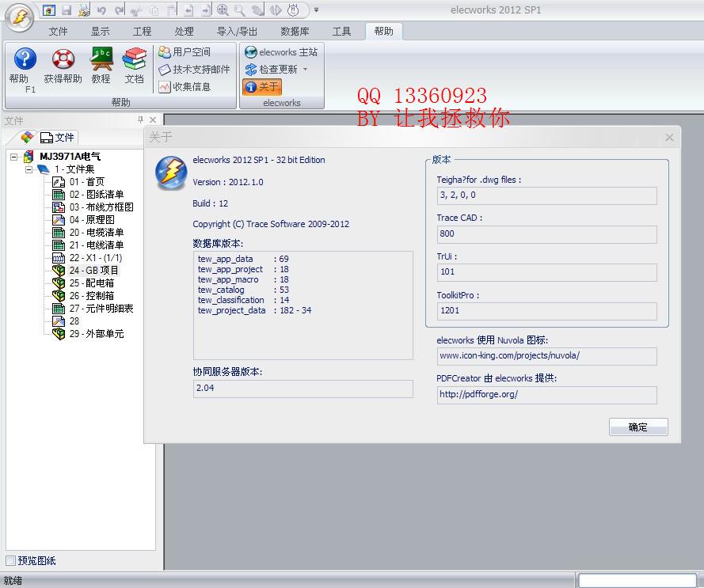Select 20 - 电缆清单 in the tree
Viewport: 704px width, 588px height.
97,233
